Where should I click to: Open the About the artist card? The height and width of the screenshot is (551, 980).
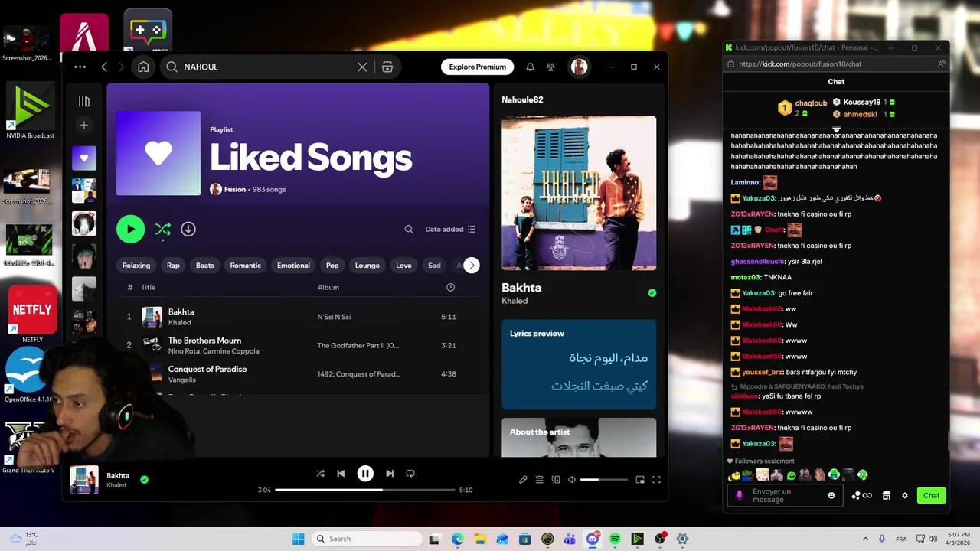[x=579, y=437]
